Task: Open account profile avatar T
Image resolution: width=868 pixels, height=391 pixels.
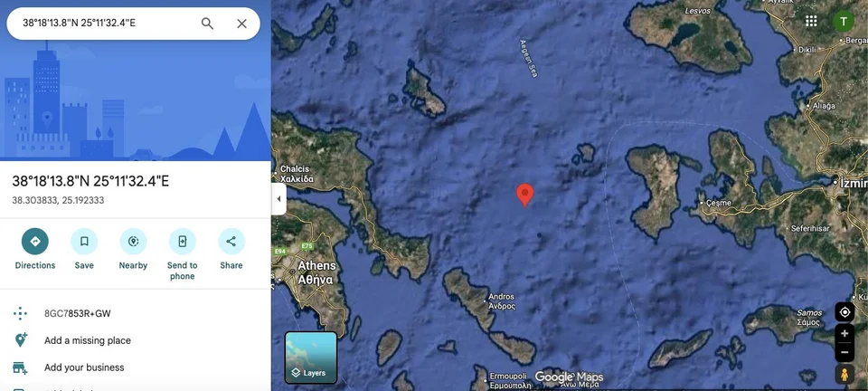Action: [x=843, y=22]
